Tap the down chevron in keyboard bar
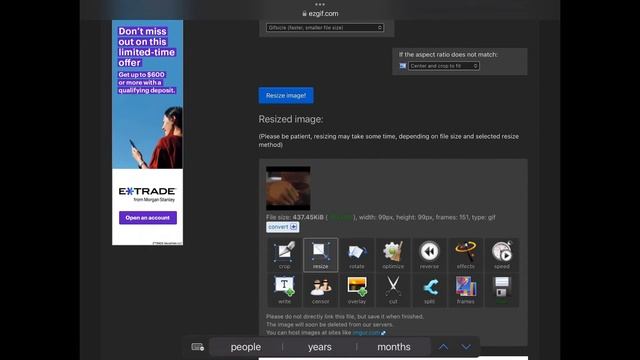The width and height of the screenshot is (640, 360). [466, 347]
